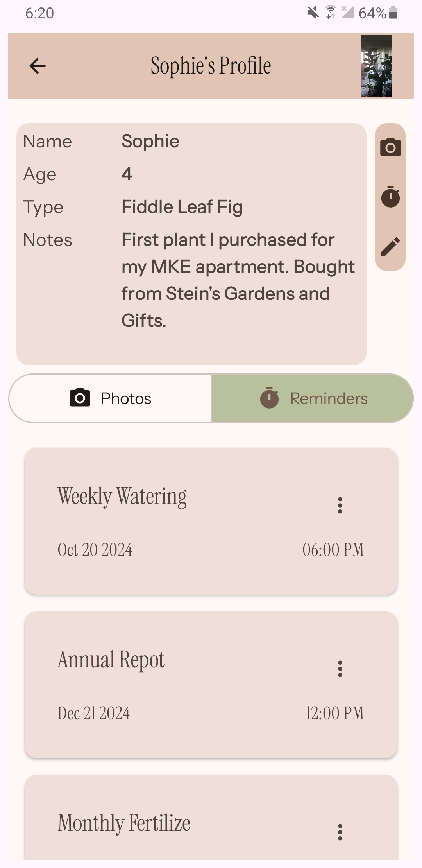Open Monthly Fertilize overflow menu
This screenshot has height=868, width=422.
[x=340, y=832]
